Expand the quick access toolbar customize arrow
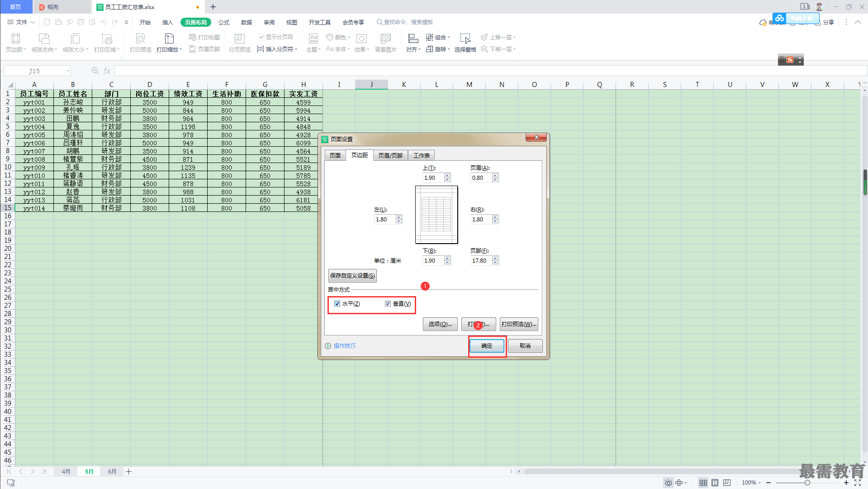The width and height of the screenshot is (868, 489). pos(126,22)
